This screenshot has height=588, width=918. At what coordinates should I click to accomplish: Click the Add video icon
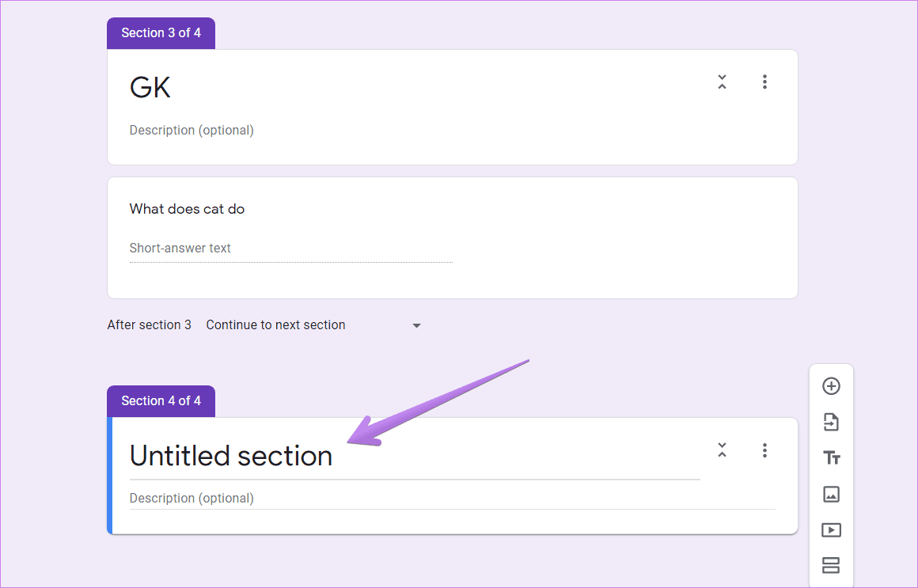pos(831,530)
